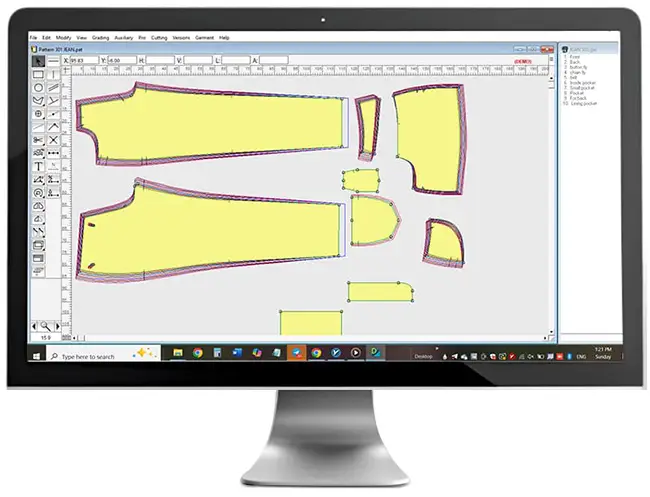
Task: Select the parallel lines tool
Action: coord(53,88)
